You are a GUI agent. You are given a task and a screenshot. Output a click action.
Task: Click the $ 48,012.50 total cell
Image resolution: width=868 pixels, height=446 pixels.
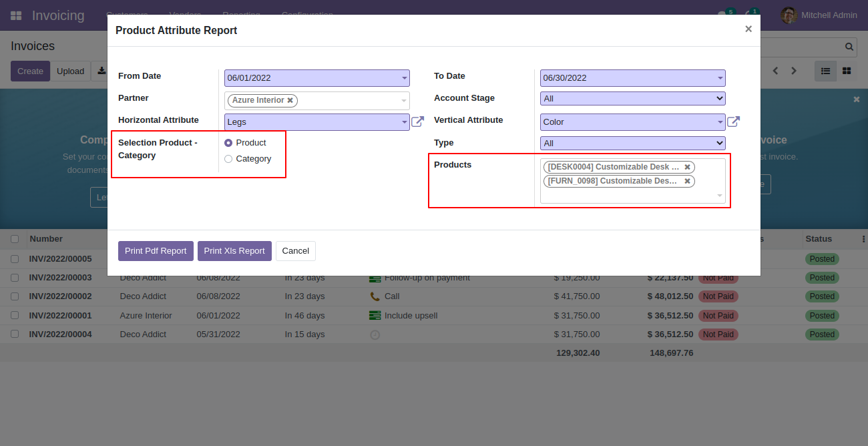point(670,296)
